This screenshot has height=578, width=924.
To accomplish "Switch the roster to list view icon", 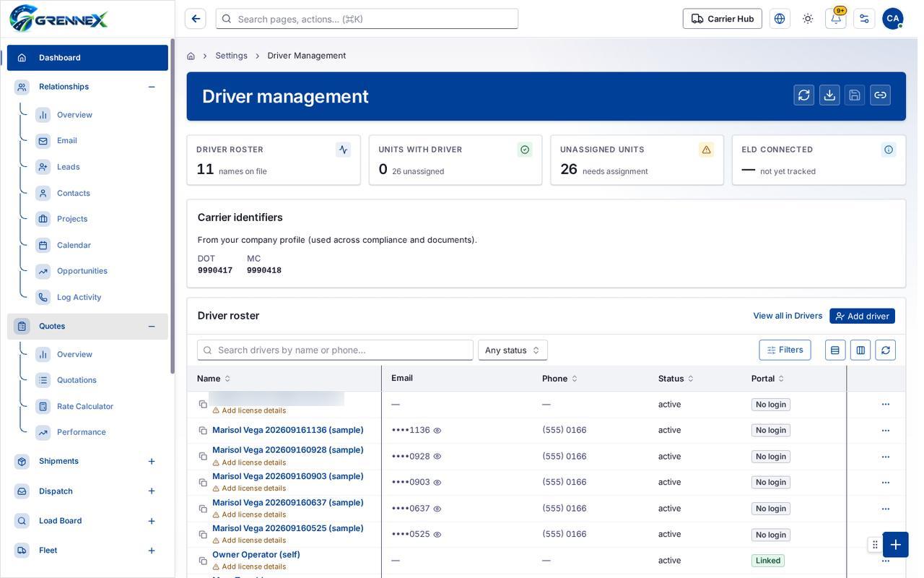I will 835,350.
